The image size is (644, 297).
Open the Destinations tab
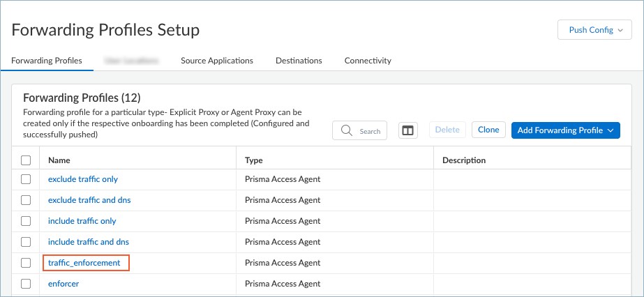(x=299, y=61)
